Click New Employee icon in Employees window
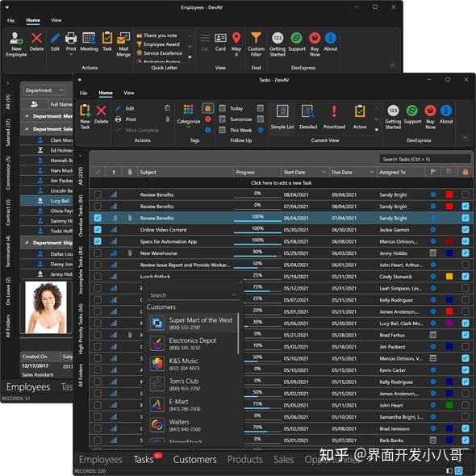The height and width of the screenshot is (476, 476). [16, 39]
